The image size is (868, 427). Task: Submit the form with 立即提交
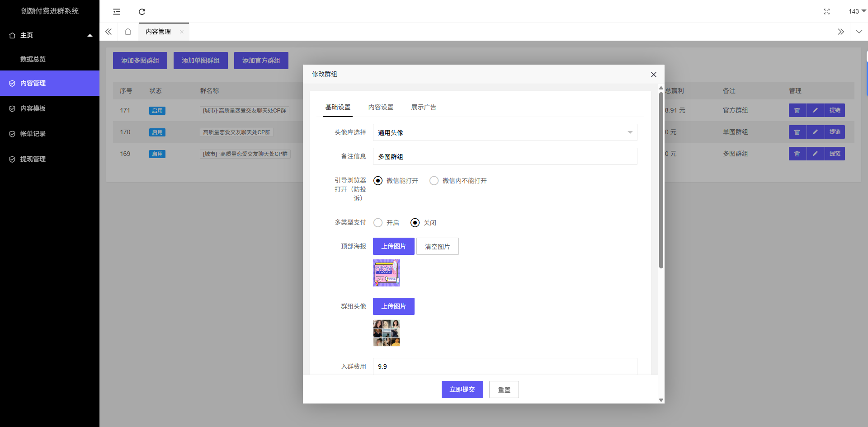462,389
